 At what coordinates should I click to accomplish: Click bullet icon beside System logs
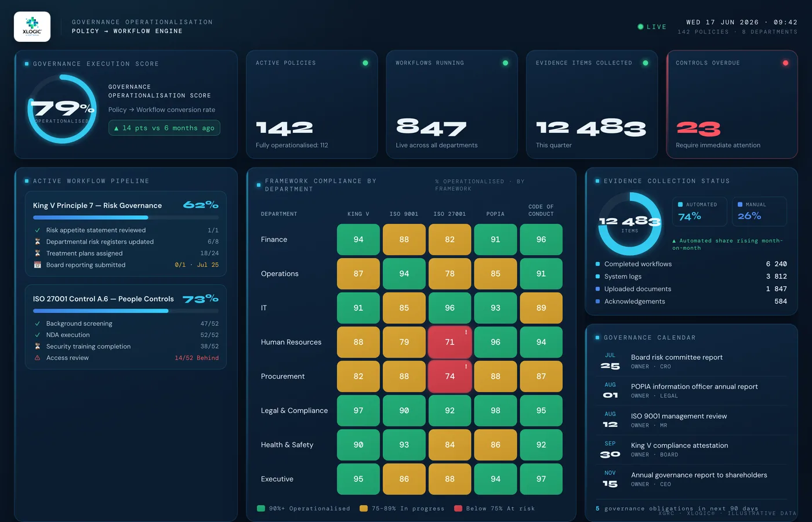tap(597, 277)
